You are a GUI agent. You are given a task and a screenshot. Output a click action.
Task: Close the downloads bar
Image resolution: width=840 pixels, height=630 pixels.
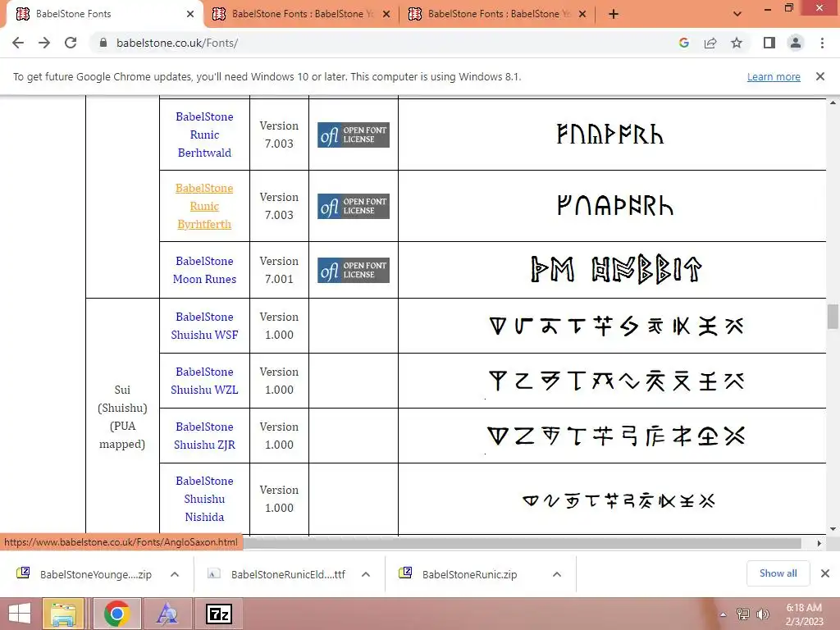825,573
